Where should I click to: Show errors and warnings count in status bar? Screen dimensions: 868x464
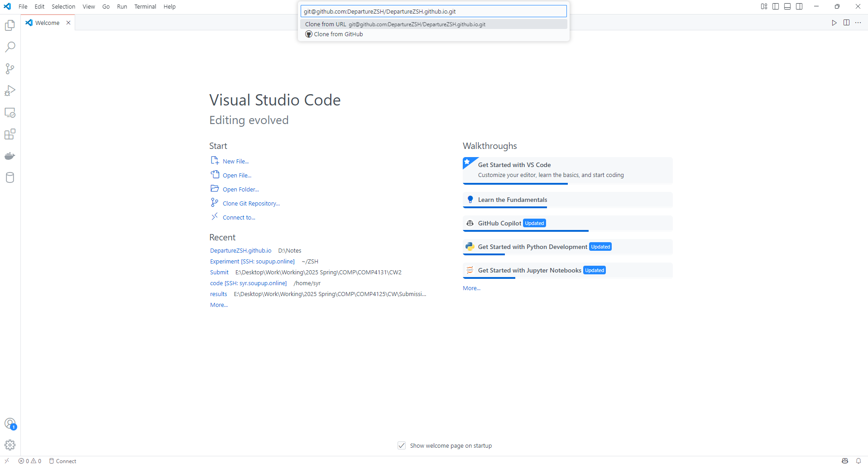point(30,461)
